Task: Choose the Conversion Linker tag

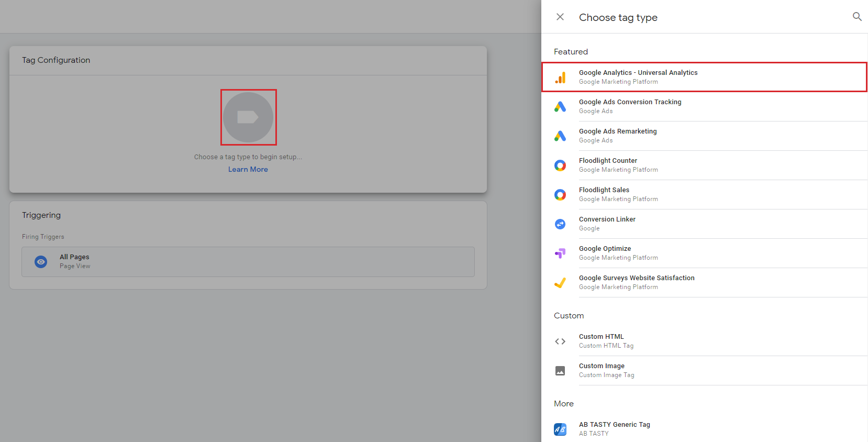Action: [704, 224]
